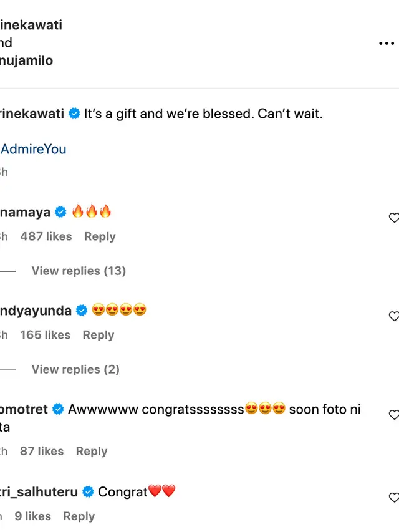
Task: View who gave 165 likes
Action: point(45,335)
